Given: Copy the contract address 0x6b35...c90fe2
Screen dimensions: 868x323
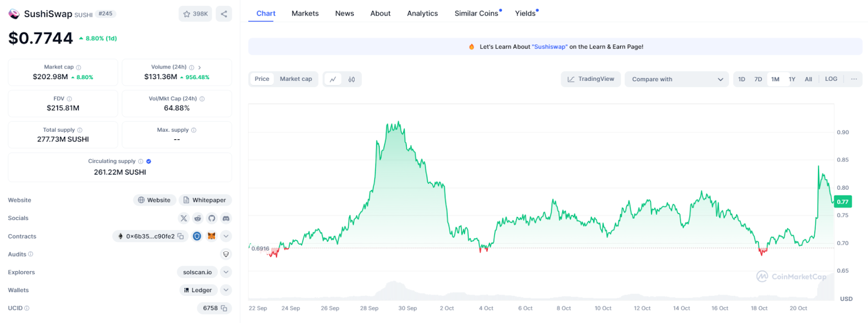Looking at the screenshot, I should click(x=181, y=236).
